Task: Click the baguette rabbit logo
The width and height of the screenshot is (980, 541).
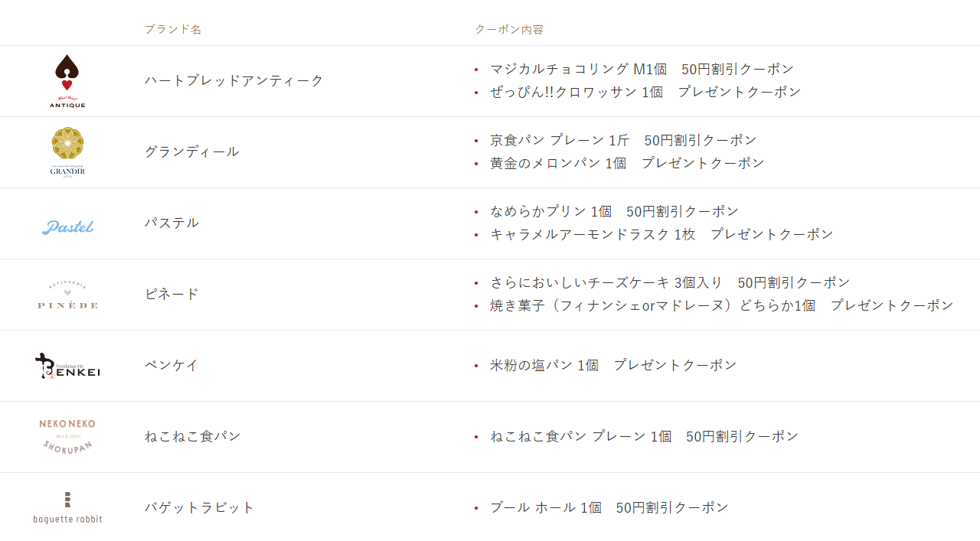Action: (67, 507)
